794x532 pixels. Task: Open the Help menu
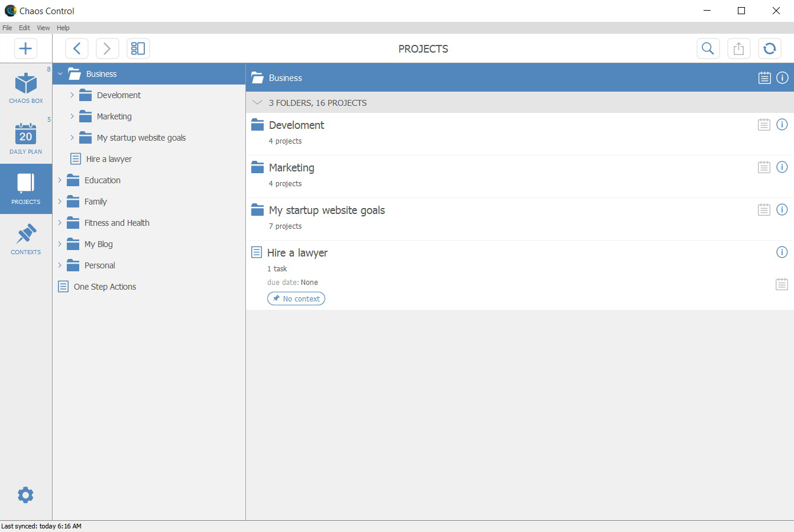coord(63,28)
